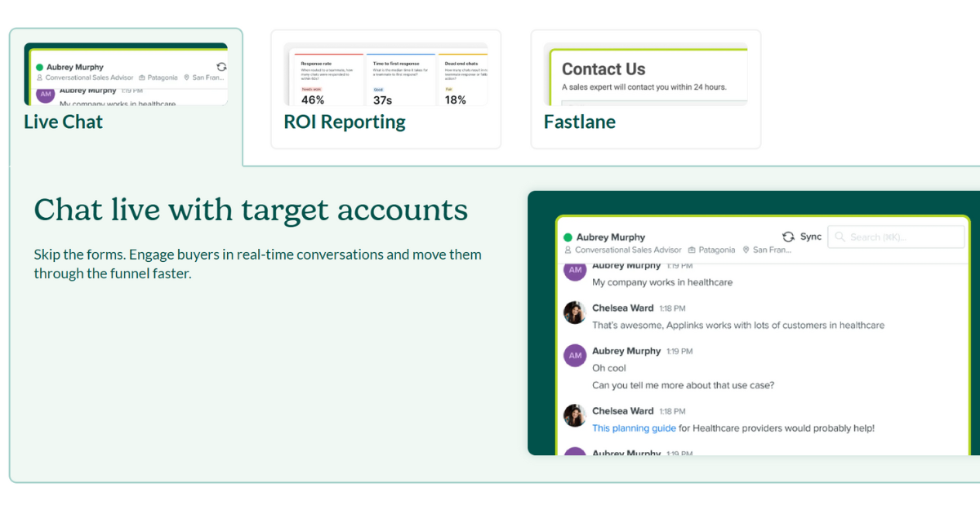Click the 'Oh cool' message
The height and width of the screenshot is (514, 980).
point(609,368)
